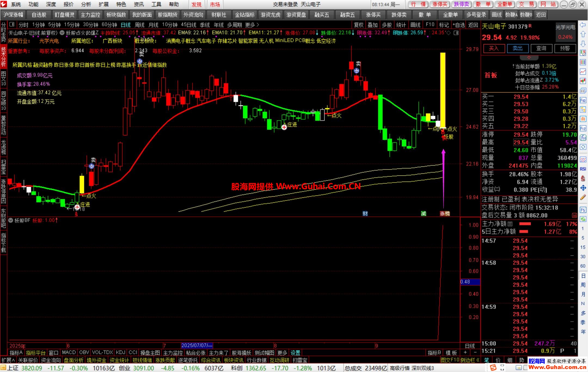The image size is (588, 372).
Task: Click the 龙虎榜 tab in left sidebar
Action: [x=4, y=147]
